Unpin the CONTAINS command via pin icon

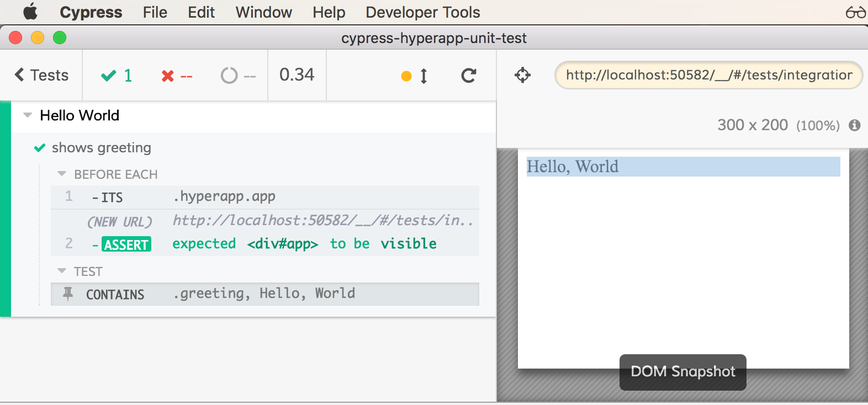click(68, 294)
